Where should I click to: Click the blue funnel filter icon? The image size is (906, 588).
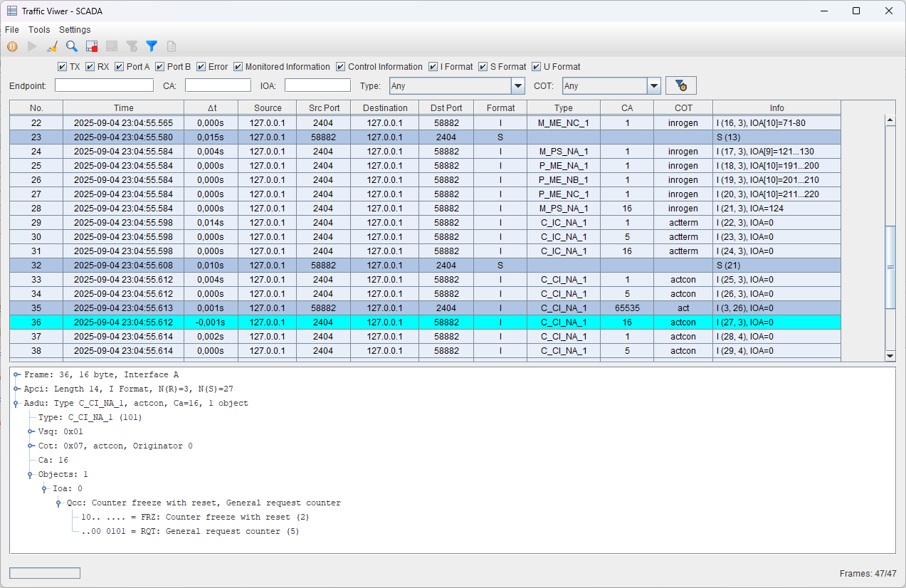click(152, 46)
